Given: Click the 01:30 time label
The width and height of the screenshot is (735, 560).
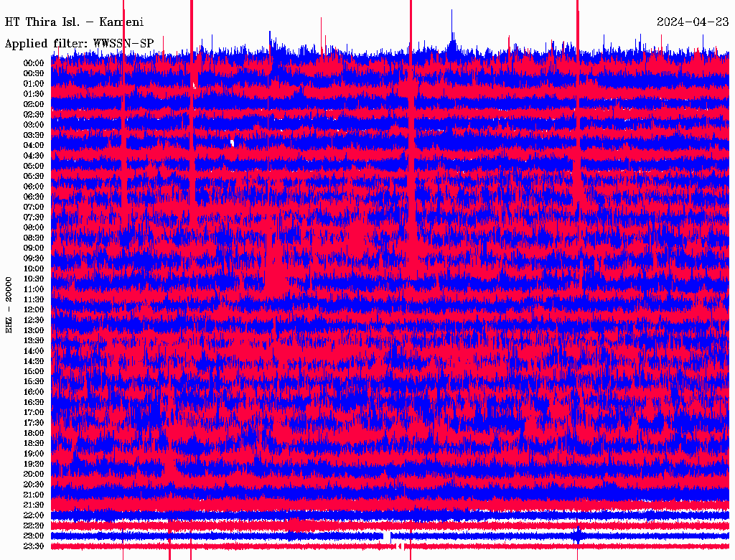Looking at the screenshot, I should point(34,94).
